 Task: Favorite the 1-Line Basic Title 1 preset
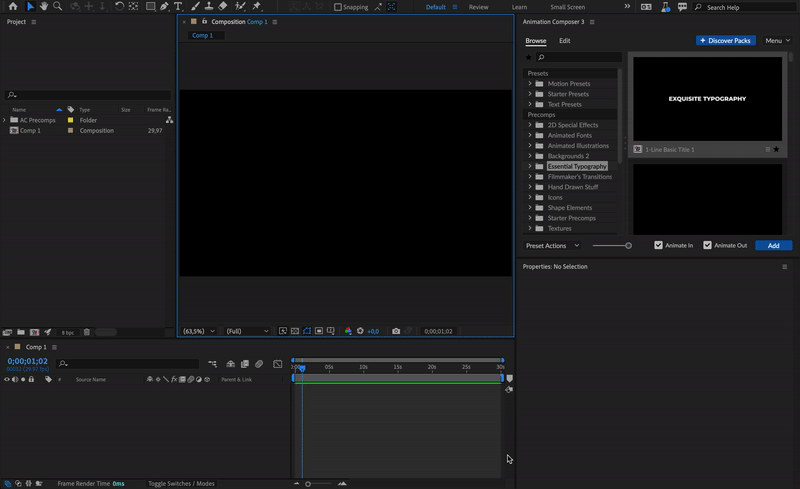(776, 150)
